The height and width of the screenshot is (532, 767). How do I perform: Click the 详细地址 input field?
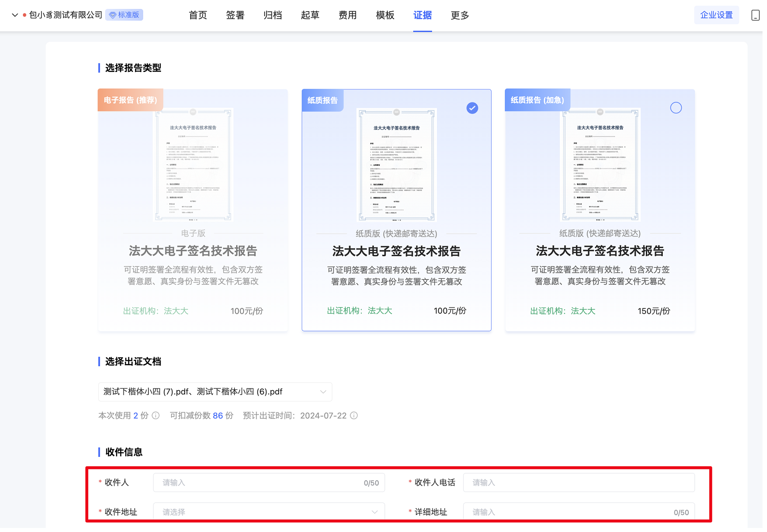579,512
